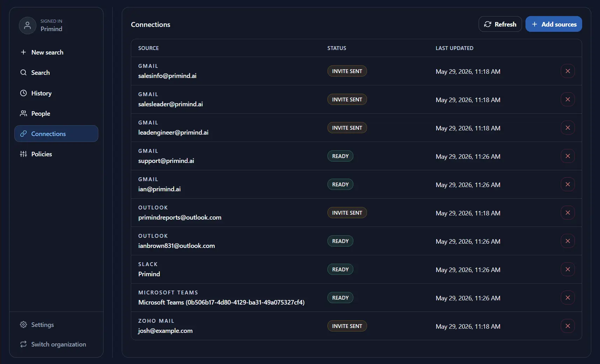
Task: Click the READY badge for ian@primind.ai
Action: (x=340, y=184)
